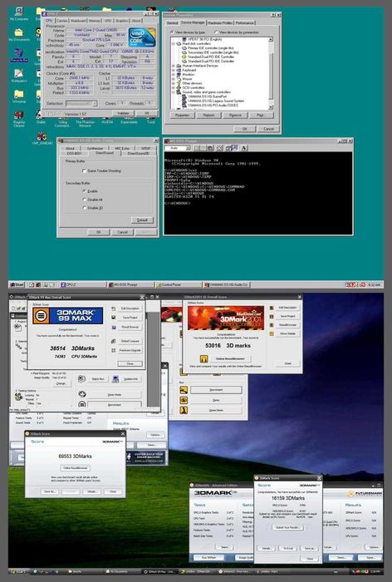Click the Demo Mode icon in 3DMark99 window

pos(82,394)
